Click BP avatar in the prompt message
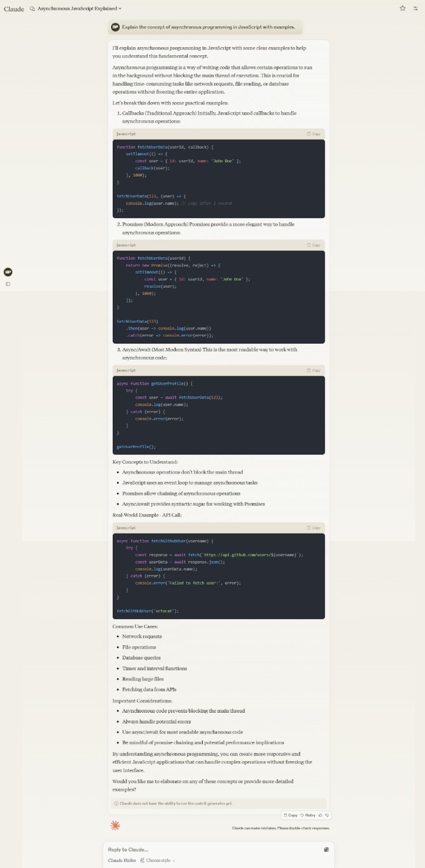This screenshot has height=868, width=425. tap(116, 27)
